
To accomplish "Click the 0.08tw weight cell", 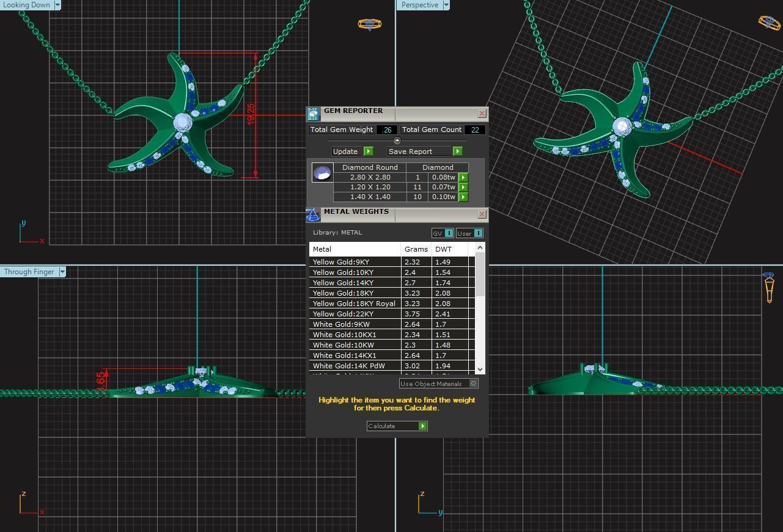I will coord(443,177).
